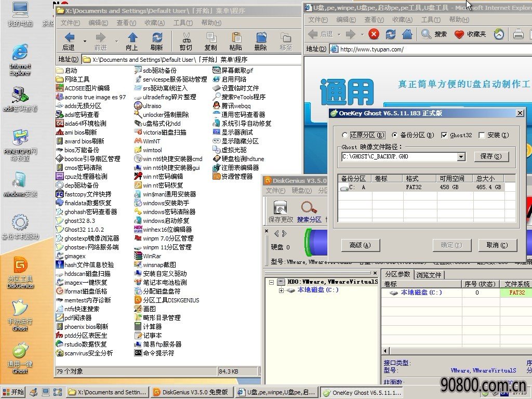Click the 后退 back arrow in Explorer

point(69,42)
